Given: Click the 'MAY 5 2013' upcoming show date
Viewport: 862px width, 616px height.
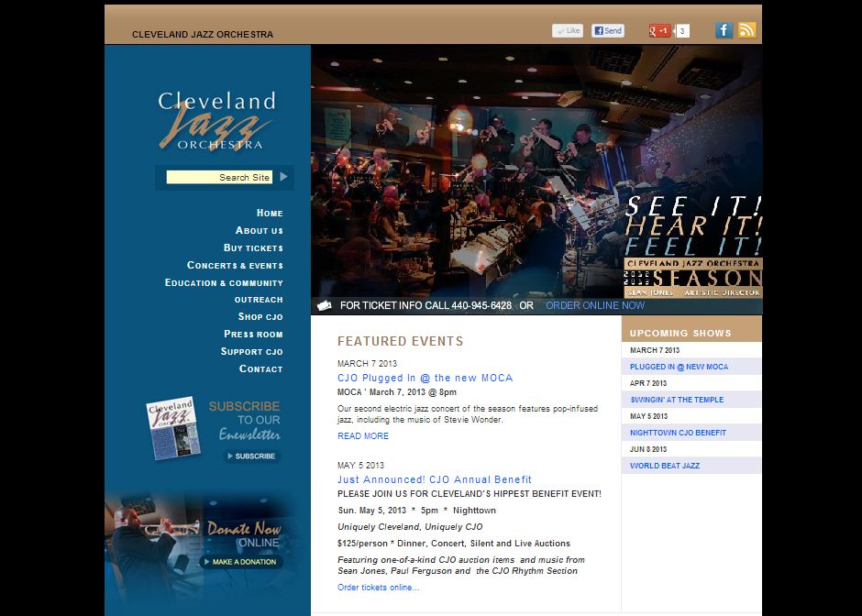Looking at the screenshot, I should pyautogui.click(x=648, y=416).
